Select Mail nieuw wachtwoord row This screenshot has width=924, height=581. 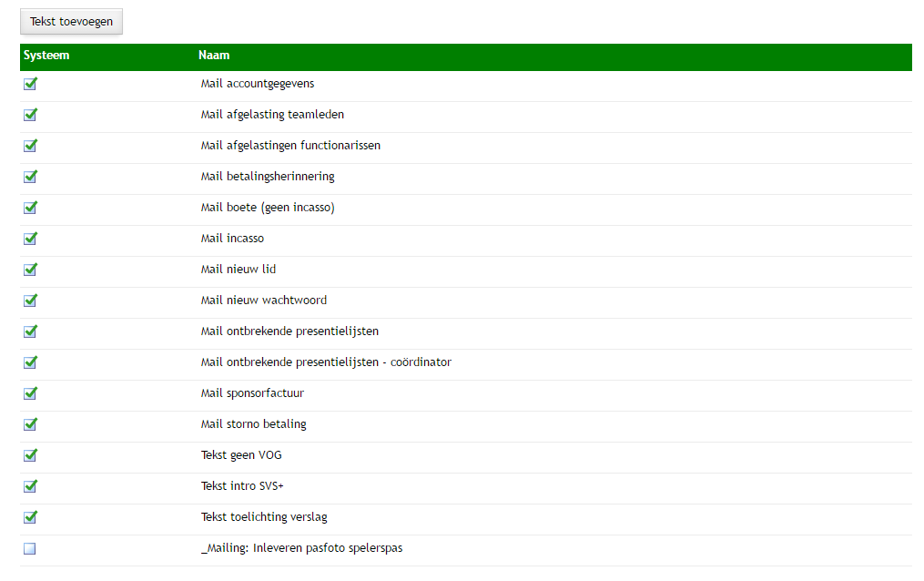(263, 301)
